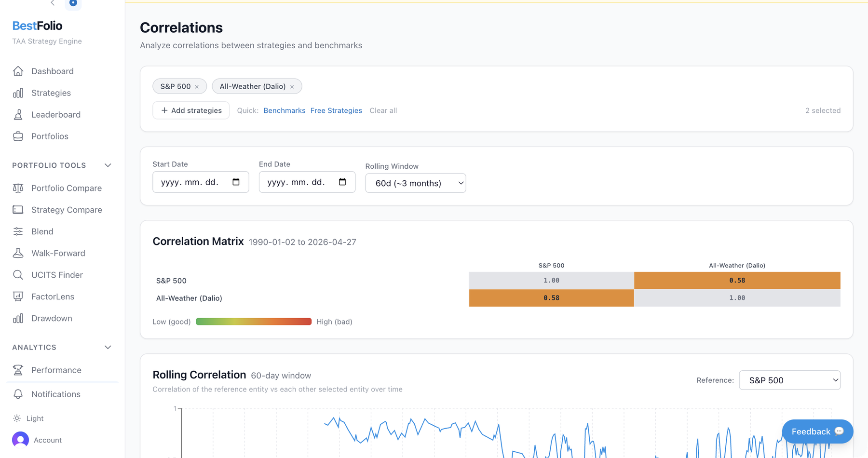Open the Drawdown menu item
Viewport: 868px width, 458px height.
click(x=52, y=318)
